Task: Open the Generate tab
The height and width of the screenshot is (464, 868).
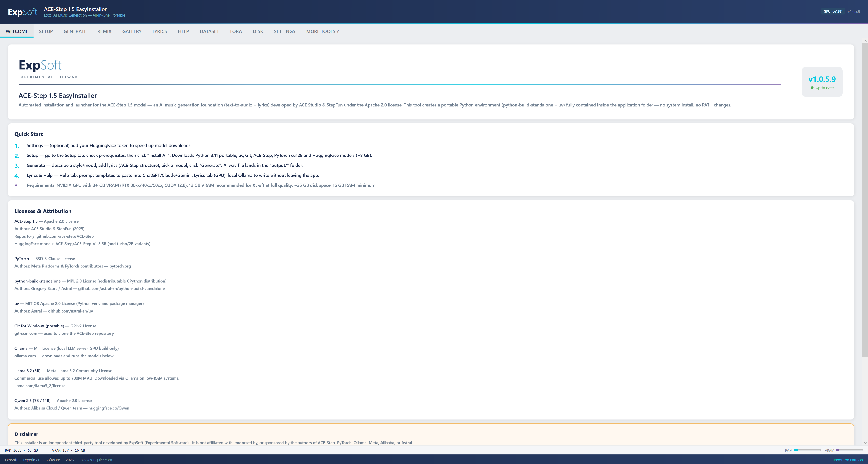Action: (75, 31)
